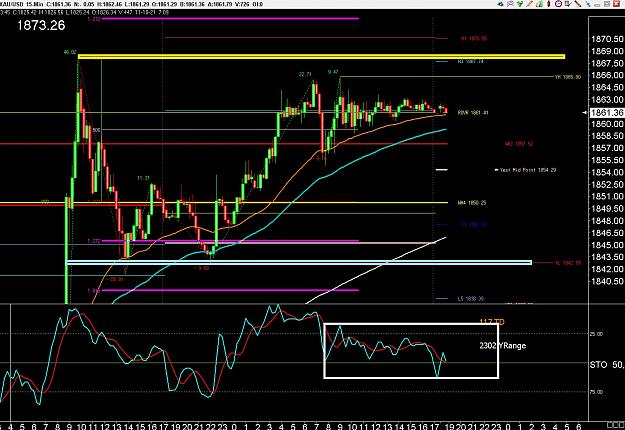Click the red R1 level label

pos(474,38)
